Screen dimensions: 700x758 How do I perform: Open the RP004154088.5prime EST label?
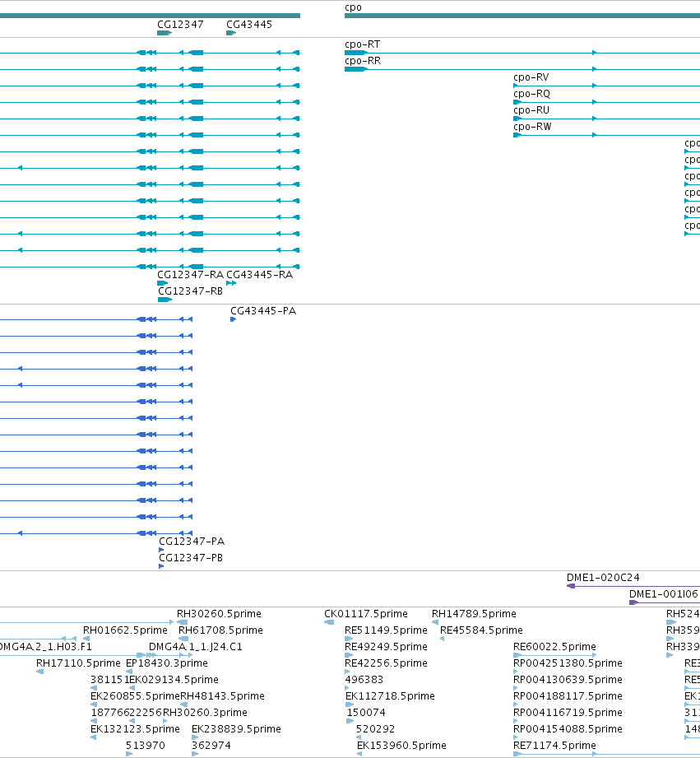click(x=568, y=729)
